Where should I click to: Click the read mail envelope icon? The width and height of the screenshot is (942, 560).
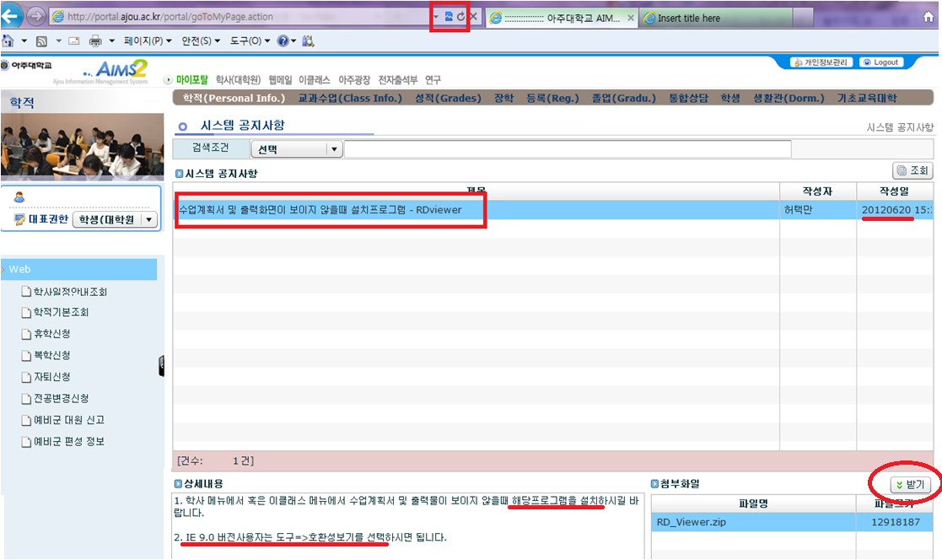click(x=73, y=40)
